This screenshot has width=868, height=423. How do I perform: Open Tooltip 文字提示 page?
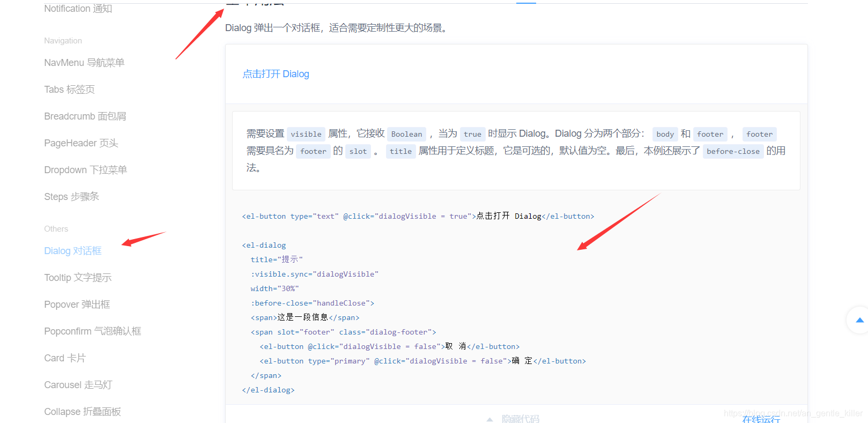78,278
